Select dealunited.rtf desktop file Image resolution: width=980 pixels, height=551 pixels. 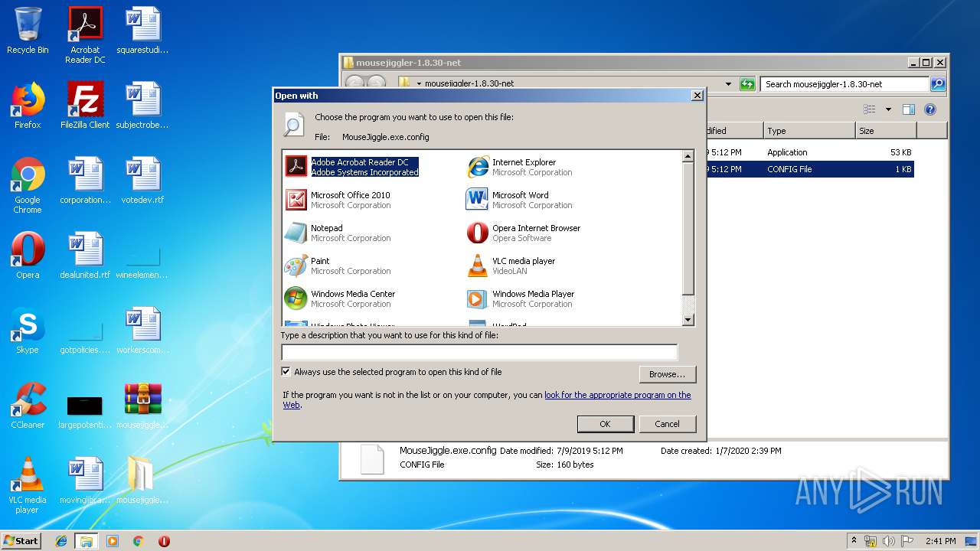coord(85,256)
